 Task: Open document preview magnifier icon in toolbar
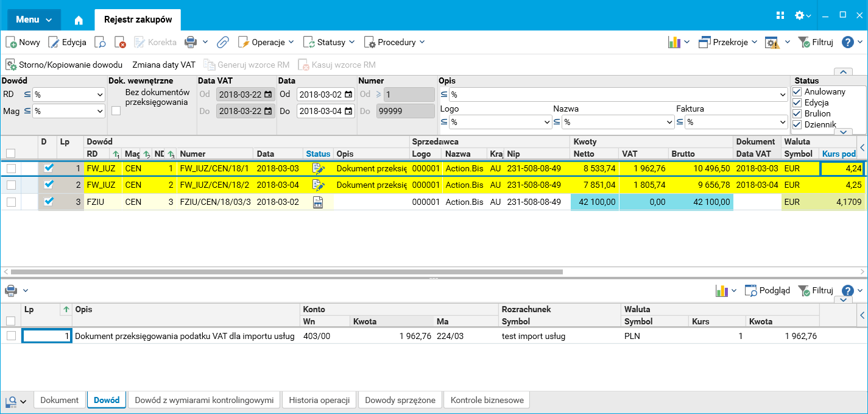click(101, 43)
